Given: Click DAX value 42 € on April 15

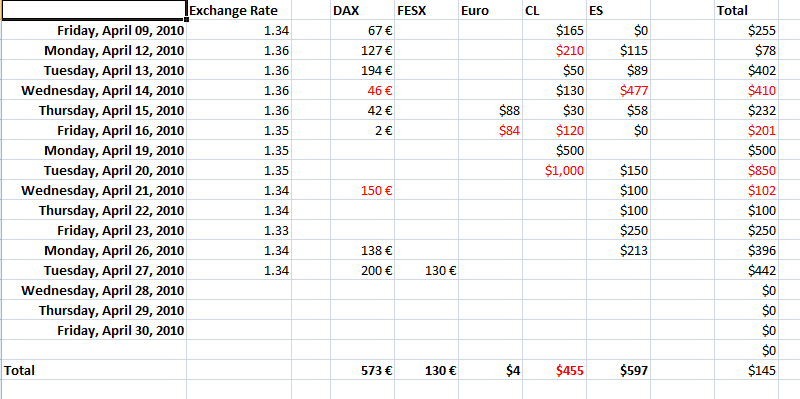Looking at the screenshot, I should (362, 110).
